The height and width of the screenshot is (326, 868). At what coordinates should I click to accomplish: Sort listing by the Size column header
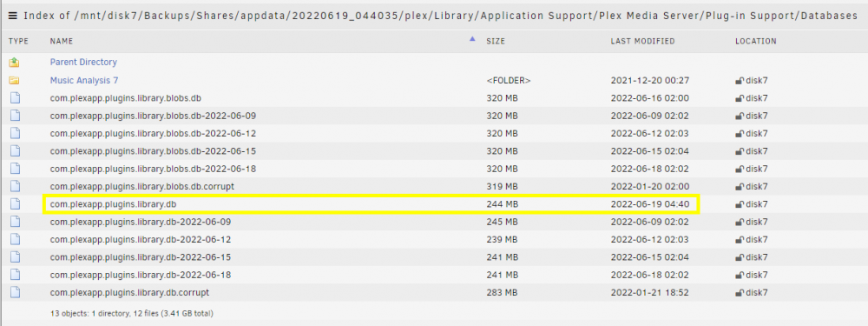click(496, 42)
